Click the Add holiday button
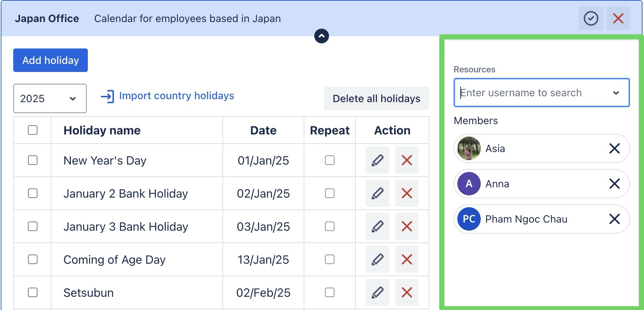 tap(50, 60)
